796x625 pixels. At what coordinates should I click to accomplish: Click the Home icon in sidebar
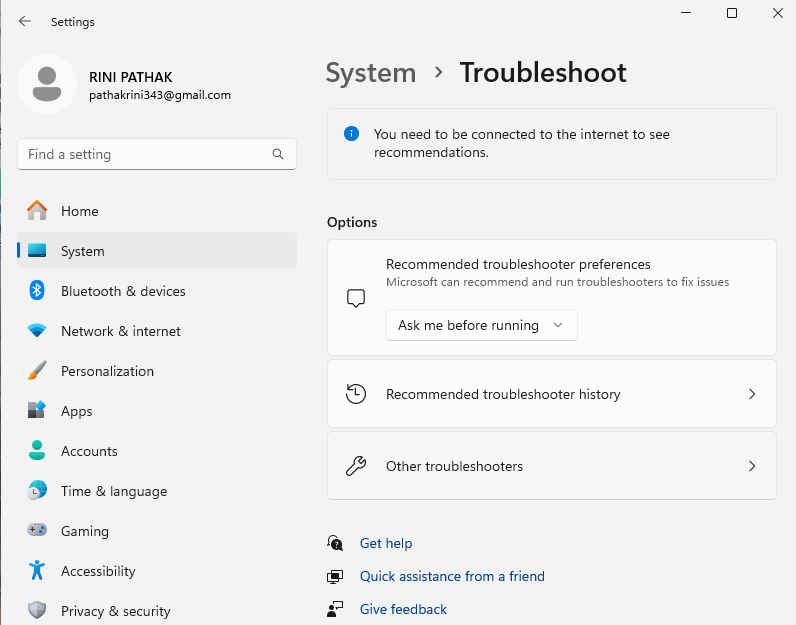(x=37, y=211)
